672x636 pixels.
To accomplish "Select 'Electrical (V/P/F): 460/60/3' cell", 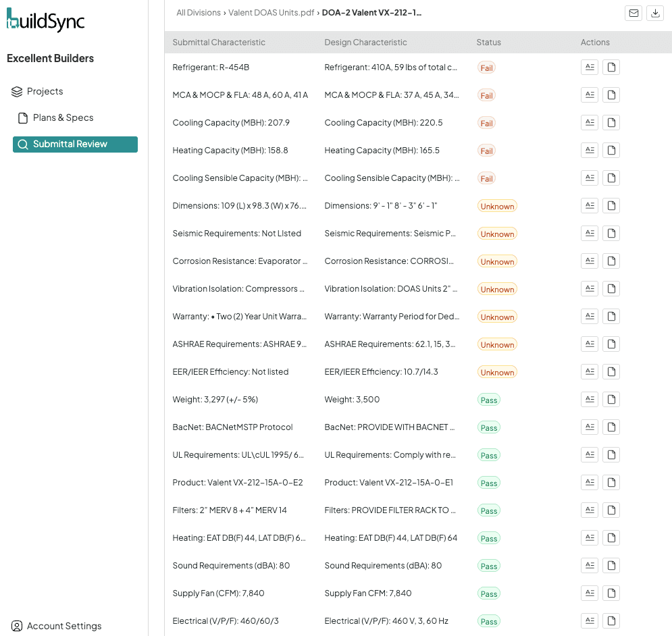I will click(226, 620).
